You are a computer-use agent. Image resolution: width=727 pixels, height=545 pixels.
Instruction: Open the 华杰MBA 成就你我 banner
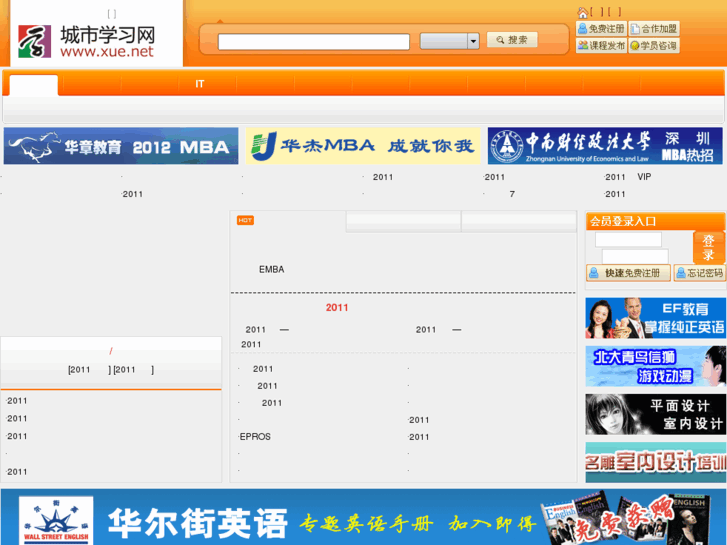363,146
